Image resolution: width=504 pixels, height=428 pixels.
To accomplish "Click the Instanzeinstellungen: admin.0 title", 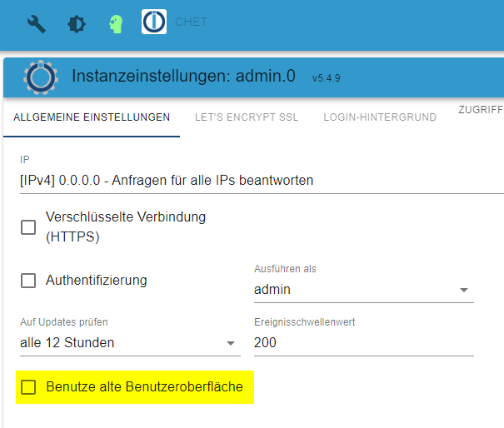I will click(x=183, y=76).
